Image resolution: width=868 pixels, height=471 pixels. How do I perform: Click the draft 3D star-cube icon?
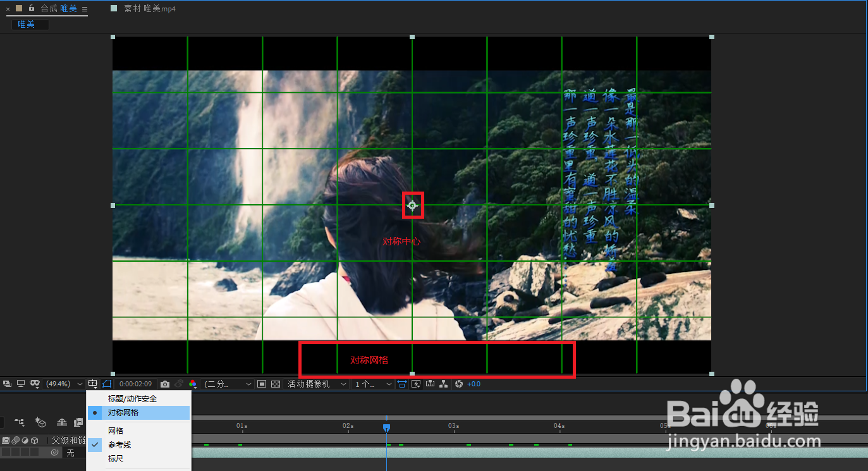[x=40, y=422]
